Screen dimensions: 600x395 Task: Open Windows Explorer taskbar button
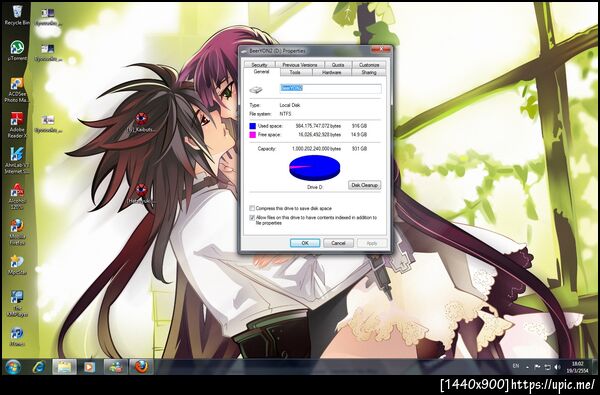(64, 367)
